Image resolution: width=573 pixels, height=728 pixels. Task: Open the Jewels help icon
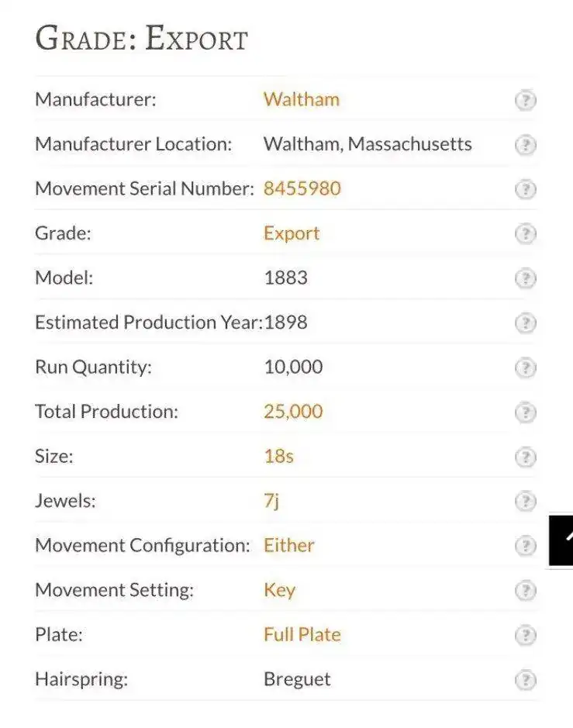click(526, 501)
